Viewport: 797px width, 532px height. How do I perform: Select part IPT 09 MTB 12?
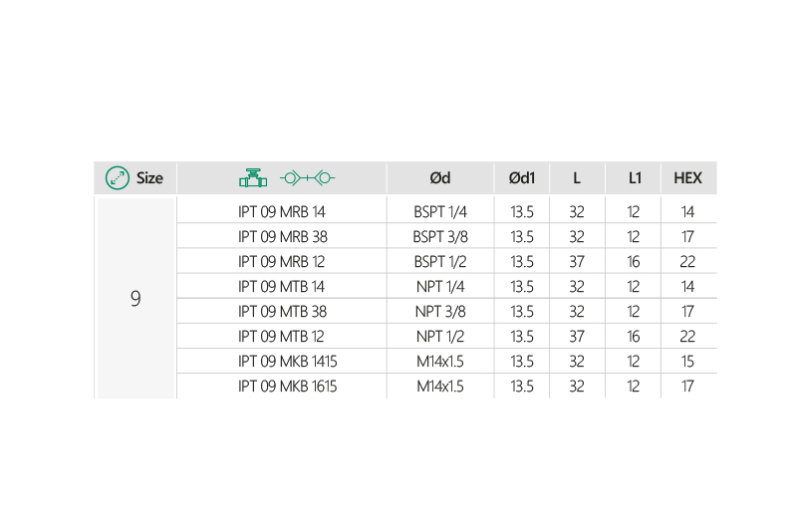282,337
